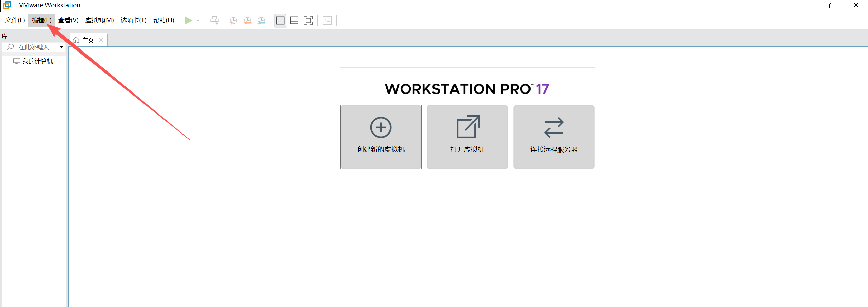Click the send Ctrl+Alt+Del toolbar icon
The width and height of the screenshot is (868, 307).
point(215,21)
